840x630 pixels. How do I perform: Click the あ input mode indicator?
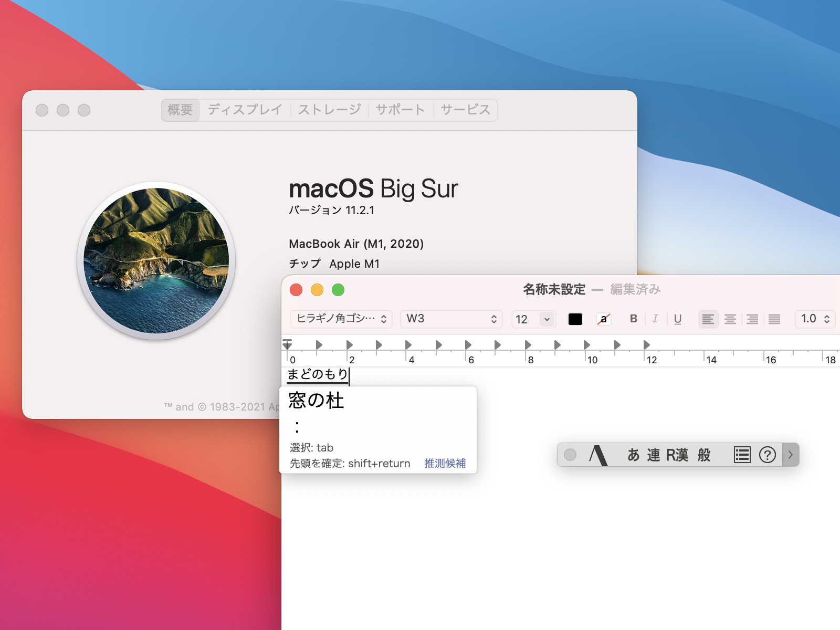(633, 455)
